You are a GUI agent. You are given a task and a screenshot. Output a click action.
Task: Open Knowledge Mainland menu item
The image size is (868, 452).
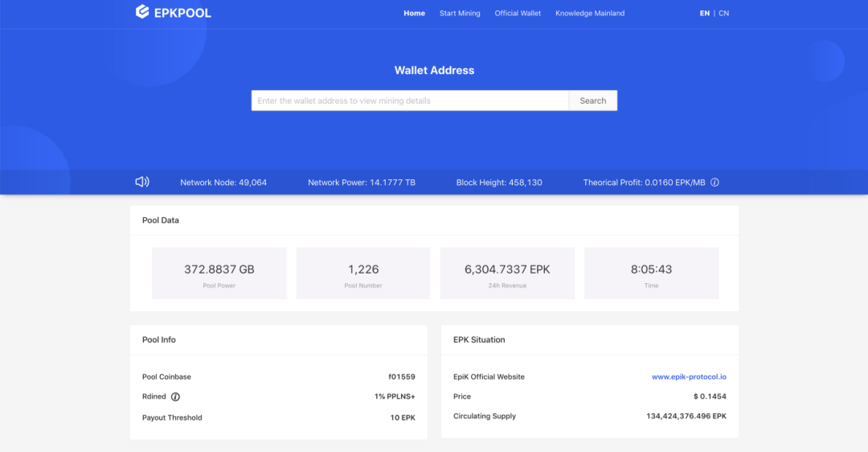pos(590,14)
